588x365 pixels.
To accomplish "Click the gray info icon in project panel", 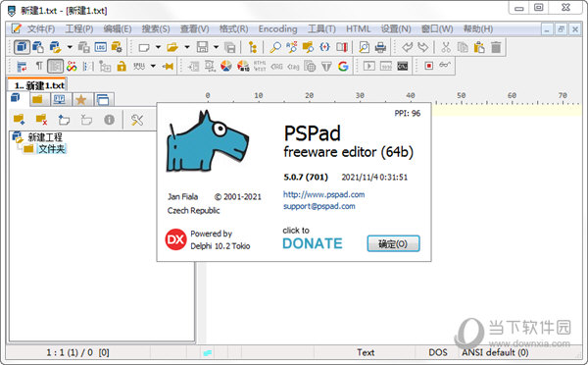I will [109, 120].
